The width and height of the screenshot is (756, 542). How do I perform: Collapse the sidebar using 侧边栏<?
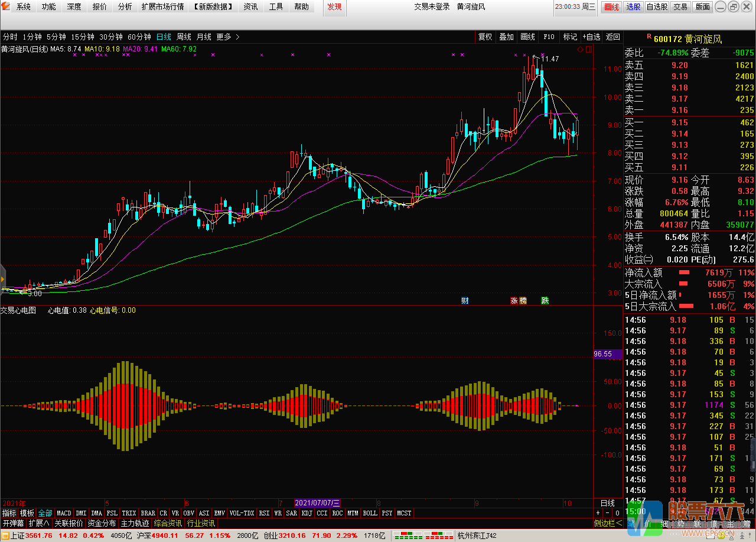pos(608,523)
